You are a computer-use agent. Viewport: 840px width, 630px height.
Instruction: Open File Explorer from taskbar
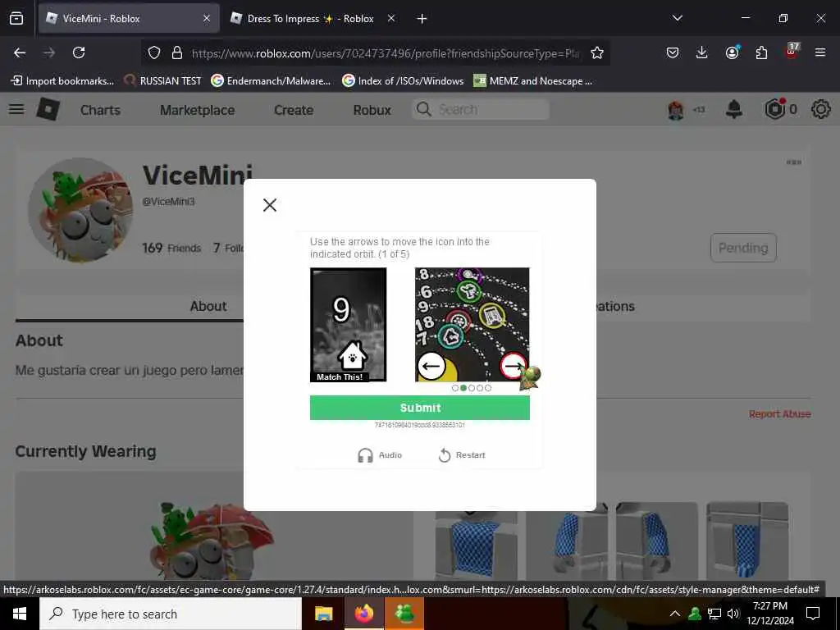click(323, 614)
